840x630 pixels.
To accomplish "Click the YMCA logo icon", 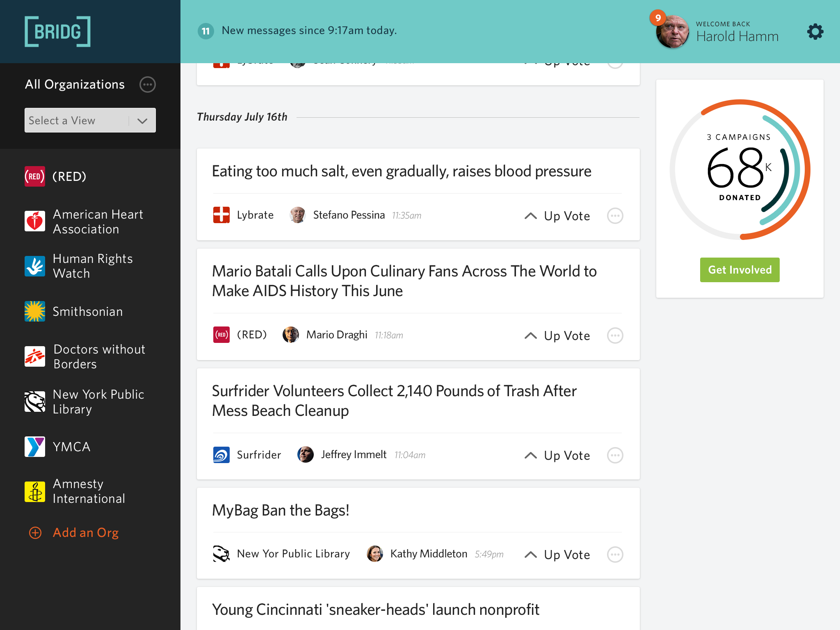I will pos(35,447).
